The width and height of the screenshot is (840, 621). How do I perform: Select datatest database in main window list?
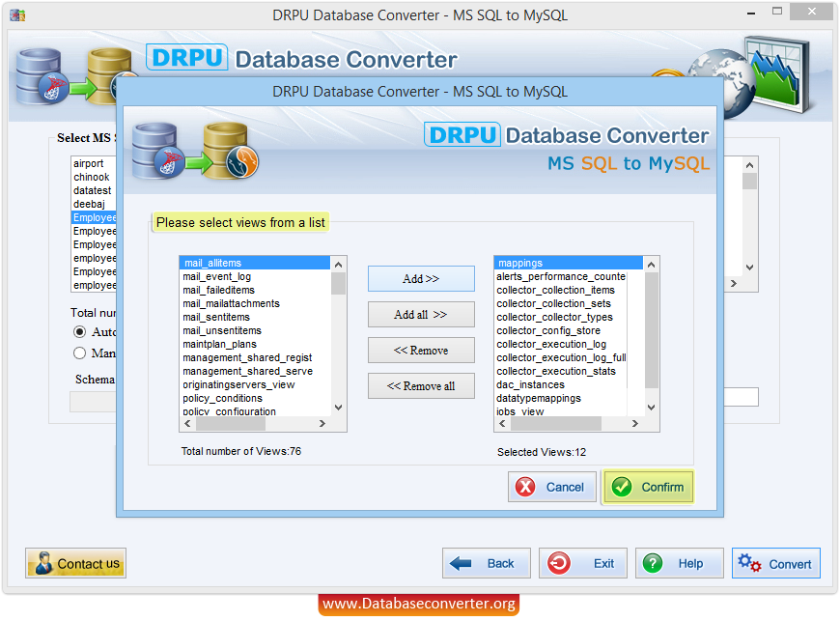click(94, 190)
